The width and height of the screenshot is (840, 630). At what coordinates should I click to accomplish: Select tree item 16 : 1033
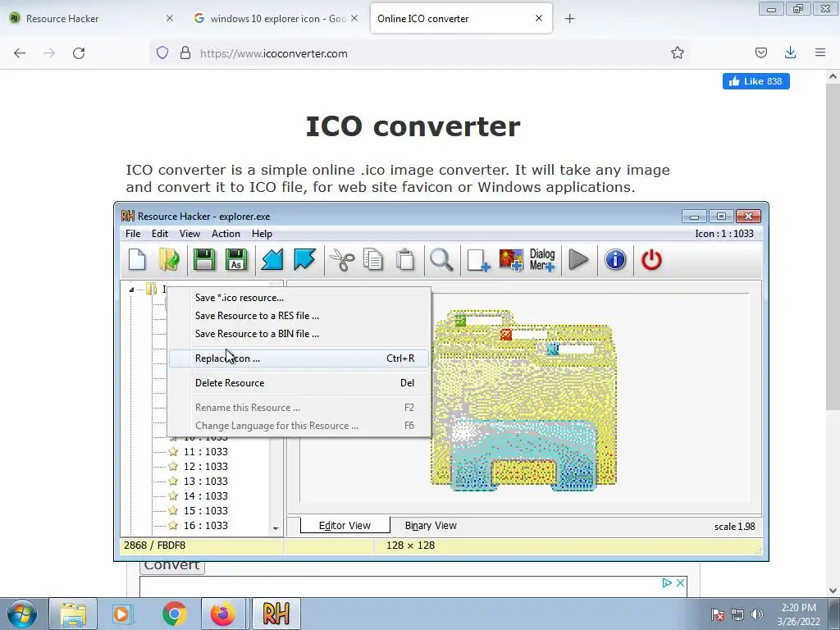[x=206, y=526]
